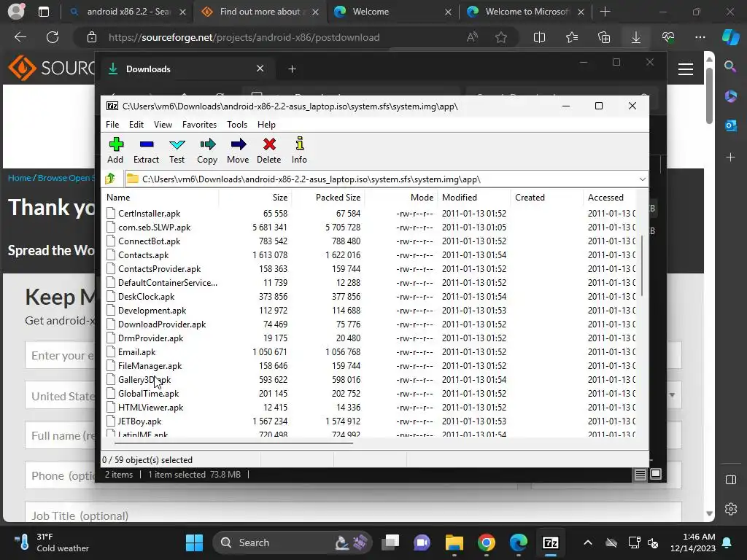
Task: Open the Help menu in 7-Zip
Action: click(266, 124)
